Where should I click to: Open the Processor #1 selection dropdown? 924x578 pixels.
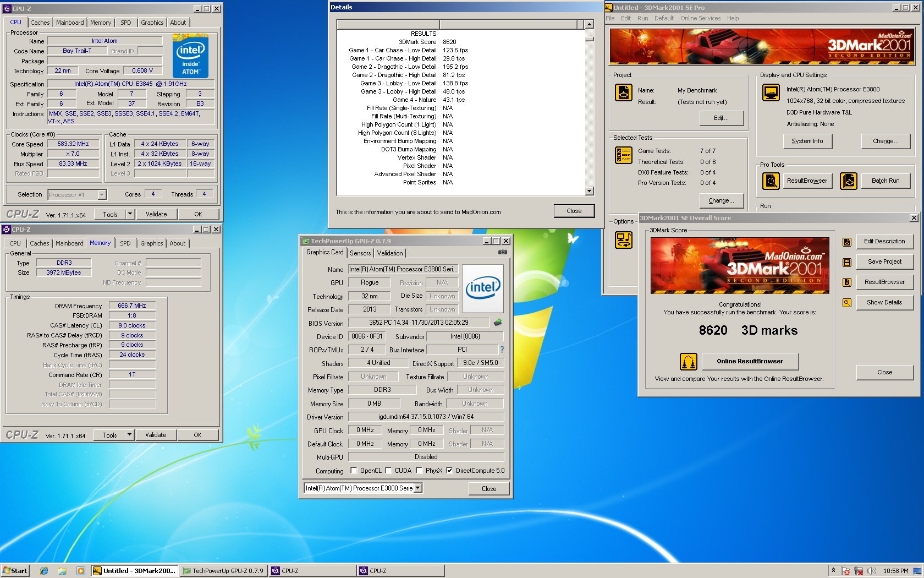[x=102, y=195]
